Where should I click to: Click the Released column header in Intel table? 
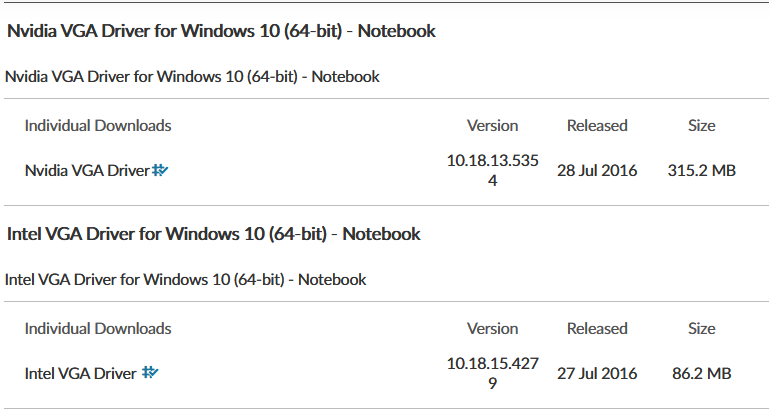tap(597, 329)
